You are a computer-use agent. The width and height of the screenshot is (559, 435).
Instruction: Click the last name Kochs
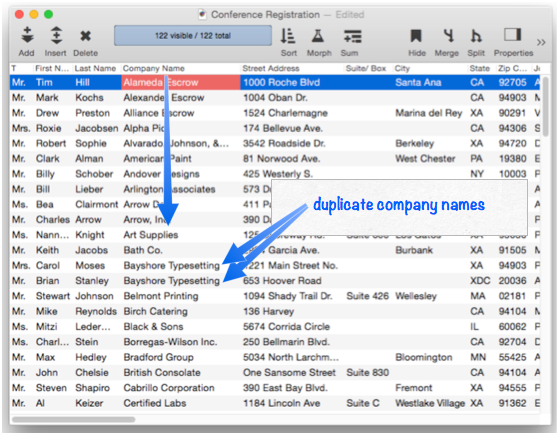(x=89, y=98)
